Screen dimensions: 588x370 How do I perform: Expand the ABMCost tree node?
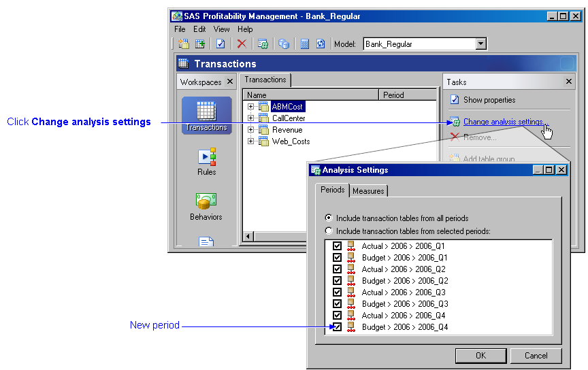click(250, 107)
